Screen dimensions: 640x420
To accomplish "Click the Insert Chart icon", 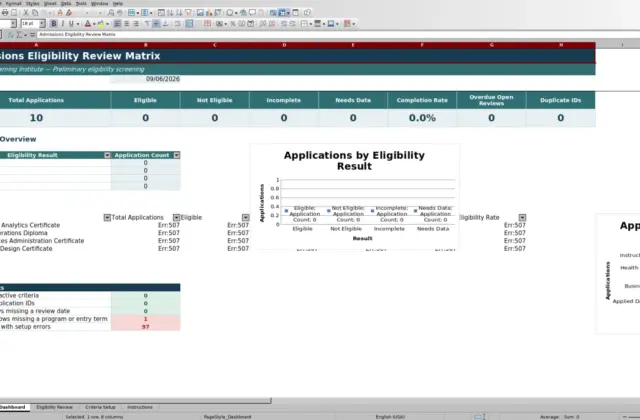I will [209, 13].
